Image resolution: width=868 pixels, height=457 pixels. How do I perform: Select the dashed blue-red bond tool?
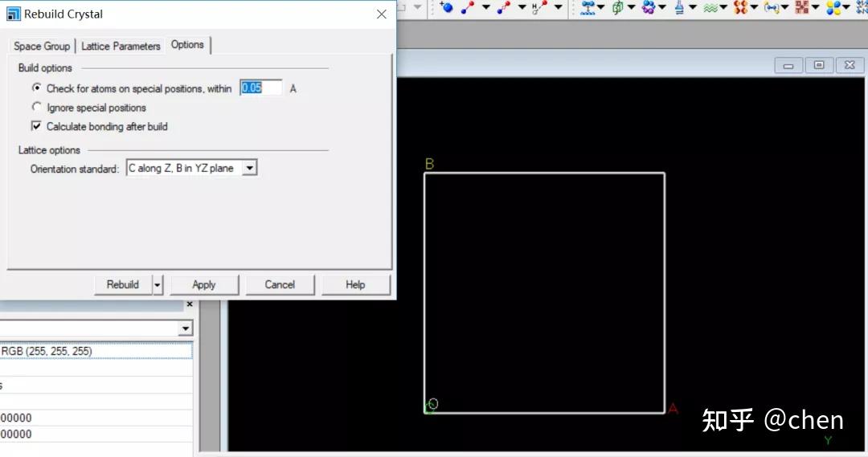point(504,7)
